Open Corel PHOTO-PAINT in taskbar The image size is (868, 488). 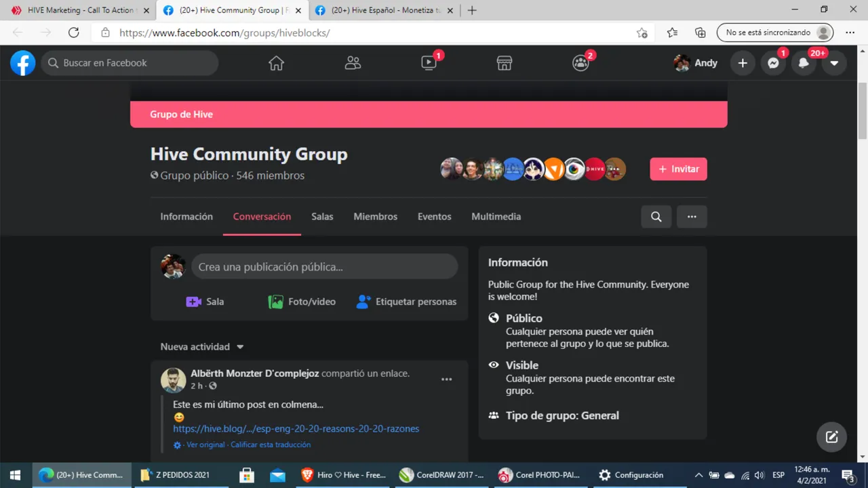tap(542, 475)
